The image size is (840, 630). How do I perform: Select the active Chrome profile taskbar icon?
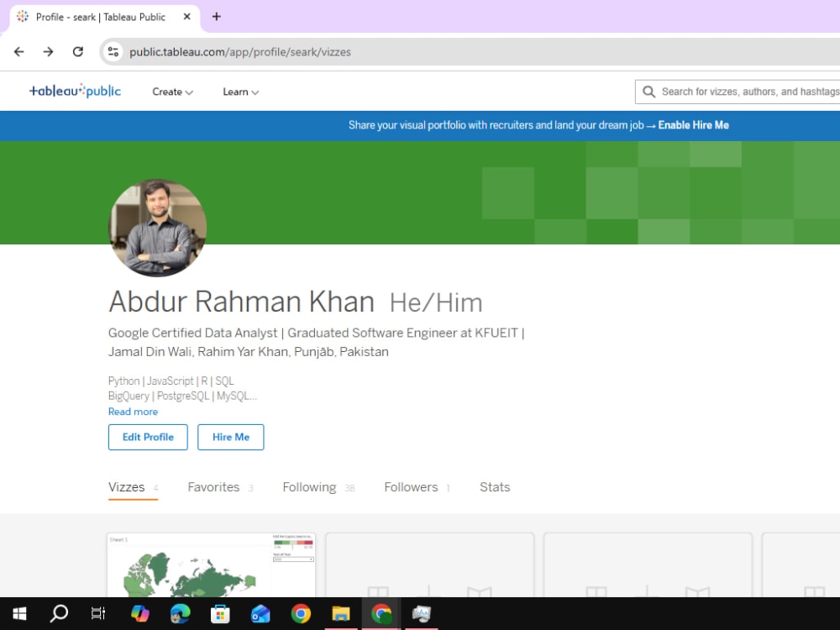click(381, 613)
